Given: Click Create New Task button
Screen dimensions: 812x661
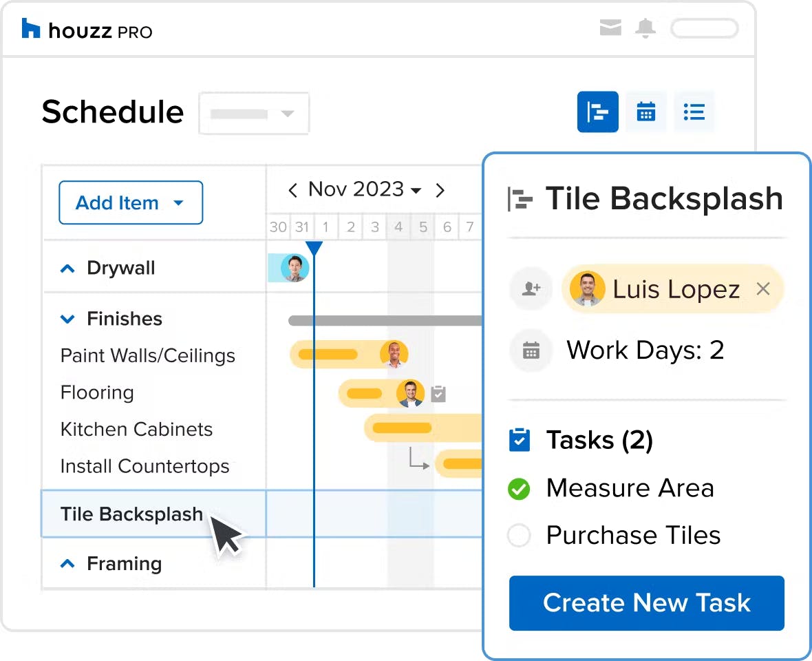Looking at the screenshot, I should [646, 603].
